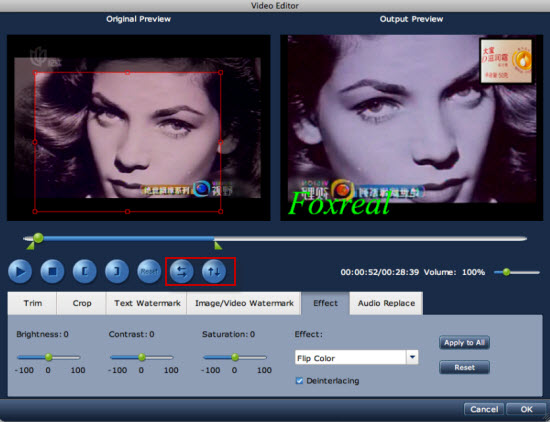The height and width of the screenshot is (422, 550).
Task: Stop the video playback
Action: (52, 271)
